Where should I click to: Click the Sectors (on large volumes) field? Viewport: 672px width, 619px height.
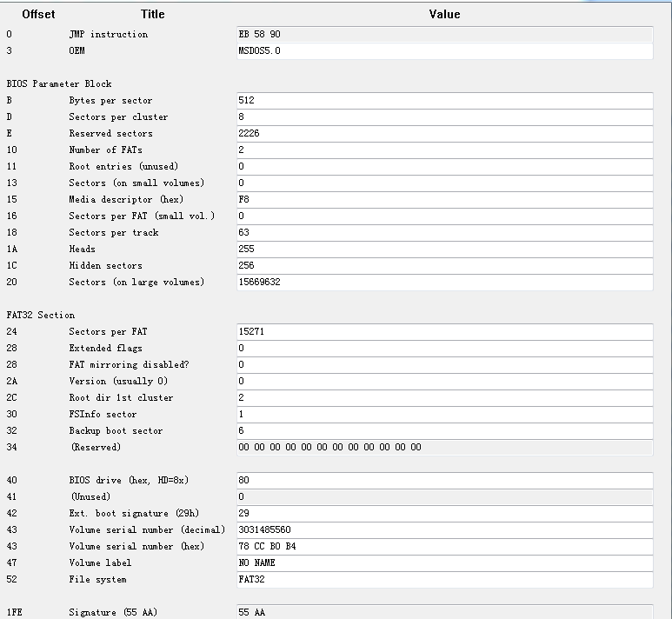[444, 283]
